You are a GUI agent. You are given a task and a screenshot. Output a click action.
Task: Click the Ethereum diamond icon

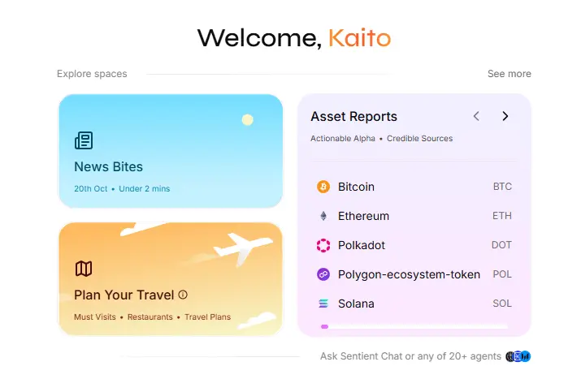323,216
